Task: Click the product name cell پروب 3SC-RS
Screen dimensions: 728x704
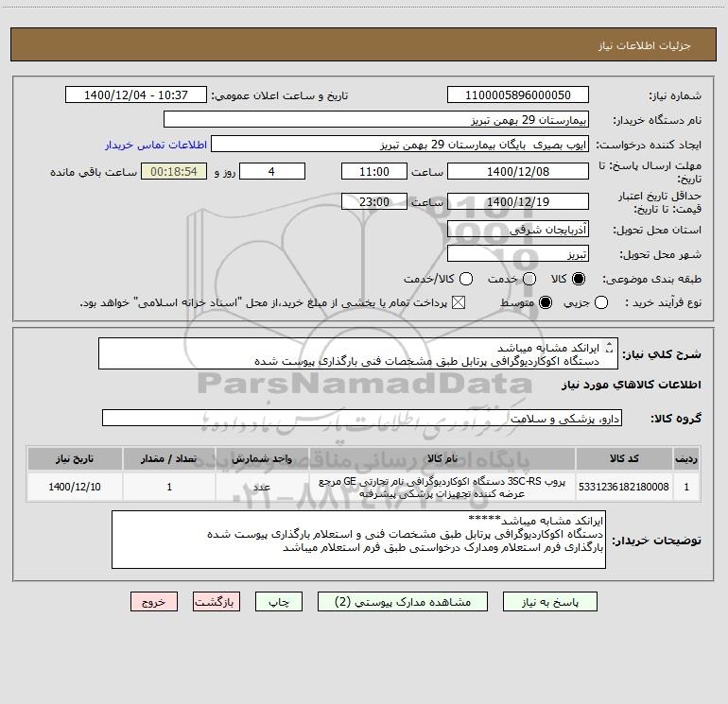Action: click(442, 487)
